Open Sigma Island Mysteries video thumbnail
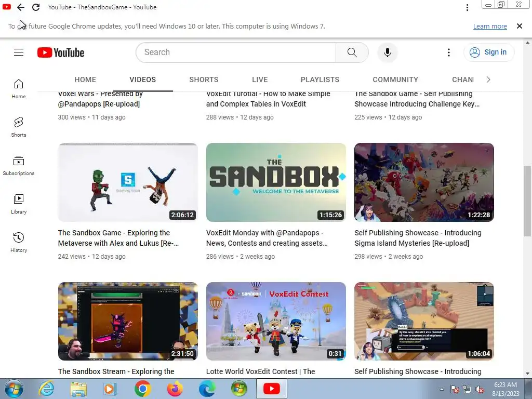 pyautogui.click(x=424, y=182)
